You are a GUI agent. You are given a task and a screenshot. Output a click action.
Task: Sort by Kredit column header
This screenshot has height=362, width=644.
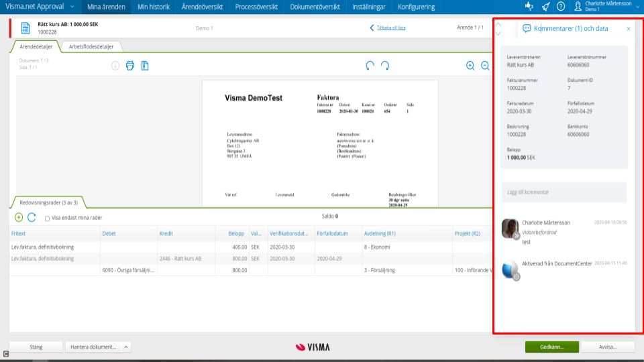[166, 233]
